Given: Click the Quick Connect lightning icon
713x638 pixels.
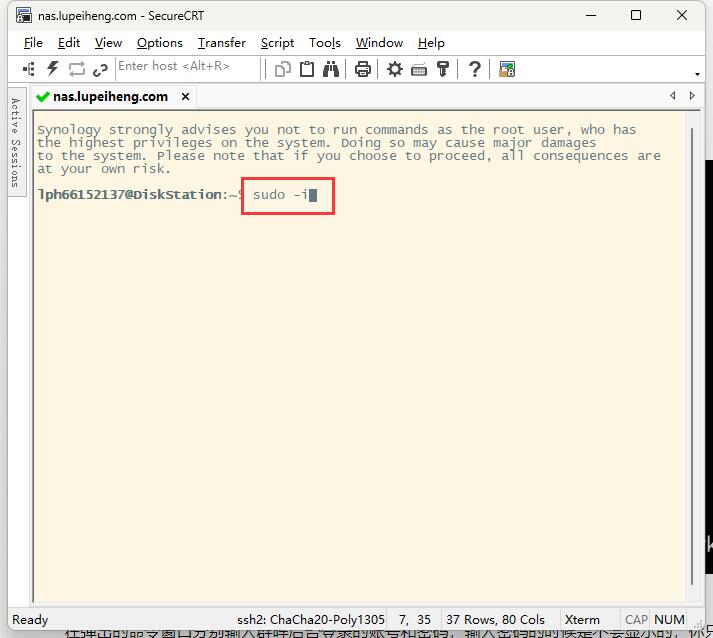Looking at the screenshot, I should pyautogui.click(x=53, y=69).
